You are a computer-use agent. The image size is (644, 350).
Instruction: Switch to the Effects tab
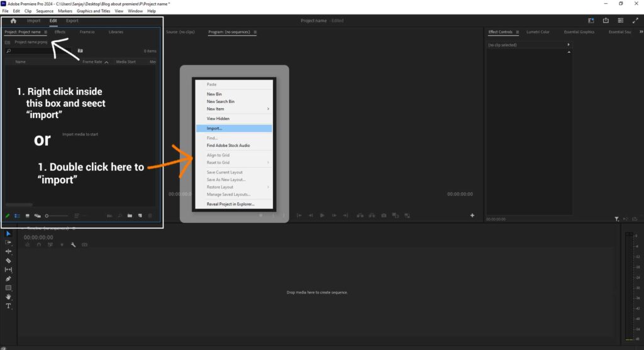click(x=60, y=32)
